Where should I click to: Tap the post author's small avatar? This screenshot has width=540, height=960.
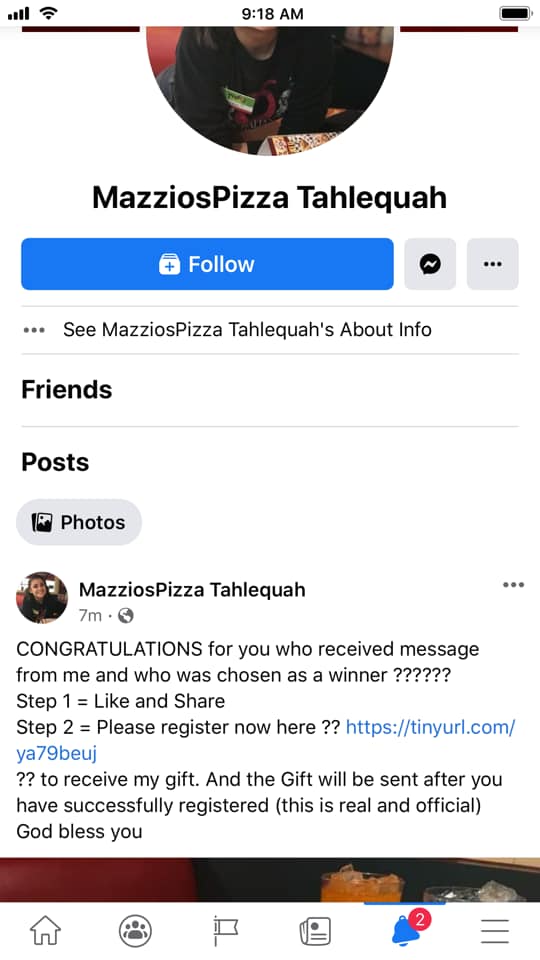[42, 598]
